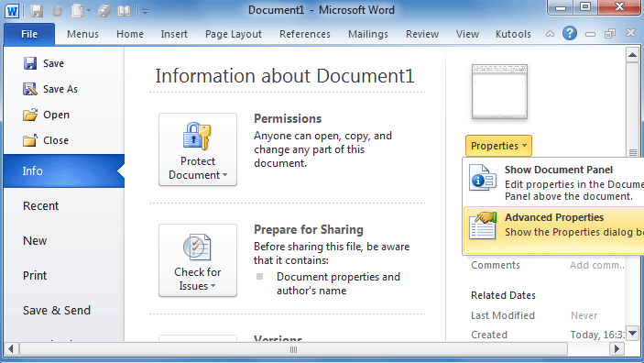Image resolution: width=644 pixels, height=363 pixels.
Task: Click the open book icon in Quick Access Toolbar
Action: pyautogui.click(x=124, y=11)
